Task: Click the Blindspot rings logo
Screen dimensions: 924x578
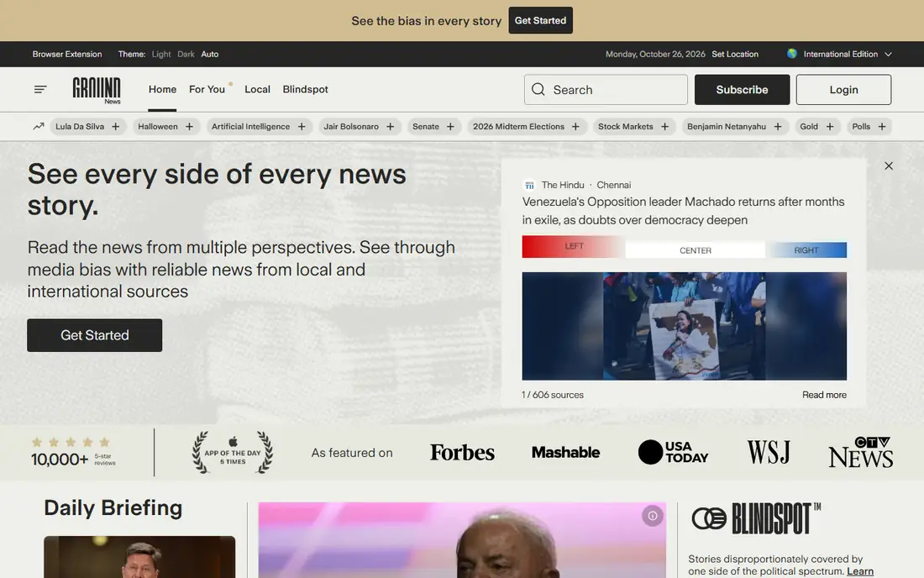Action: point(710,518)
